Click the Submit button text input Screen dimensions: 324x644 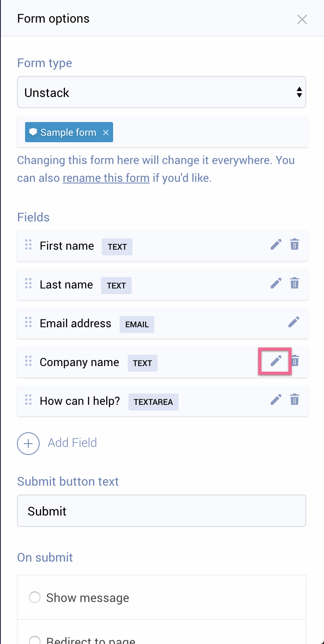coord(161,511)
